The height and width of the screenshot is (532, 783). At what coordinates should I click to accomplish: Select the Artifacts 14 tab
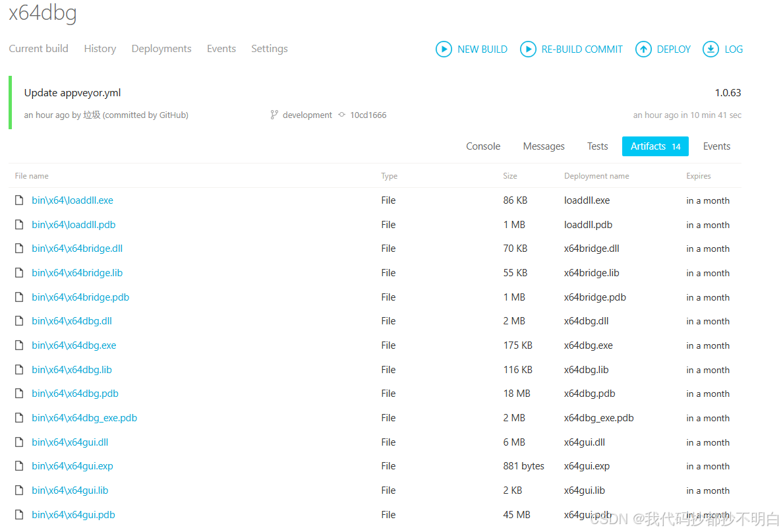pos(655,146)
